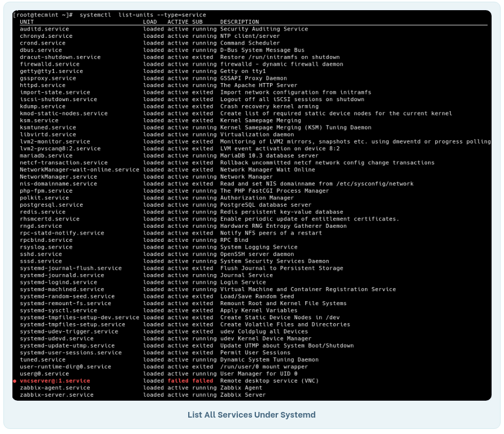Select iscsi-shutdown.service text
The image size is (504, 434).
[59, 99]
